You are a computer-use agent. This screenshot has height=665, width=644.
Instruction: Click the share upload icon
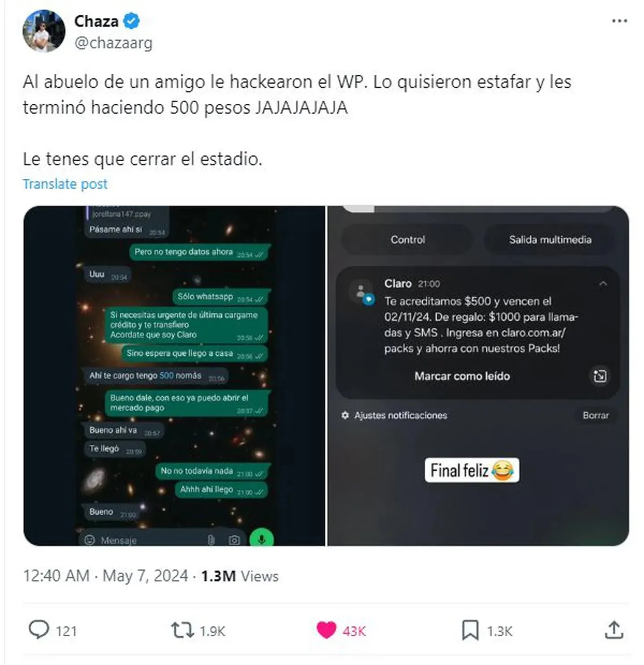(614, 630)
